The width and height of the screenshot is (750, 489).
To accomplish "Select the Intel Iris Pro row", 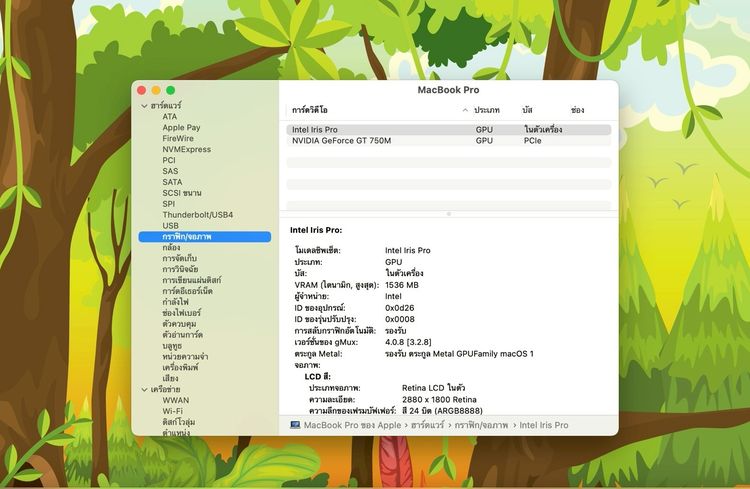I will [449, 130].
